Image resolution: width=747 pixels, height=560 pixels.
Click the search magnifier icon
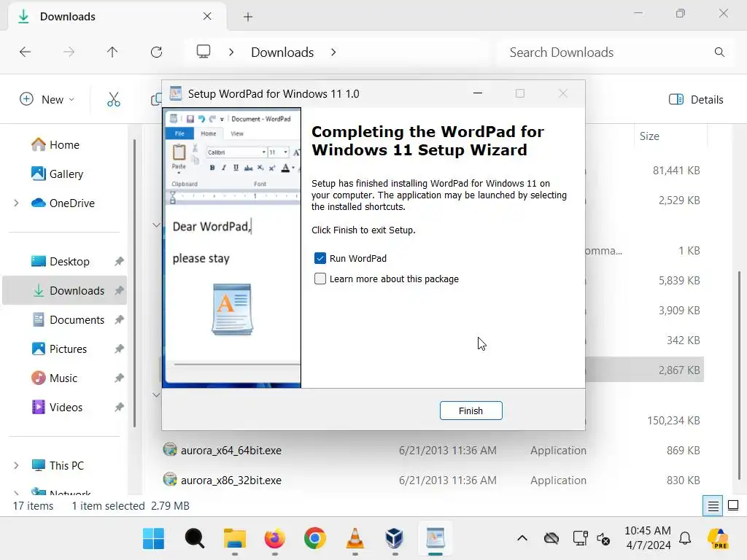tap(719, 52)
